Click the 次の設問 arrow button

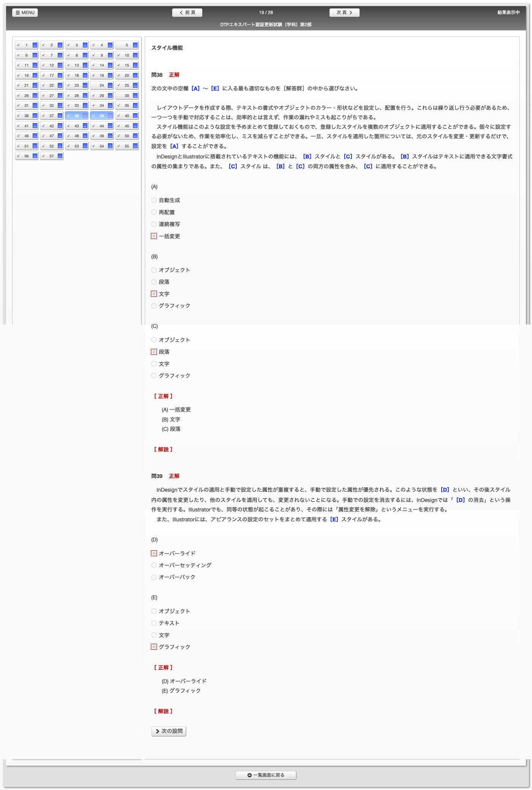(x=169, y=731)
